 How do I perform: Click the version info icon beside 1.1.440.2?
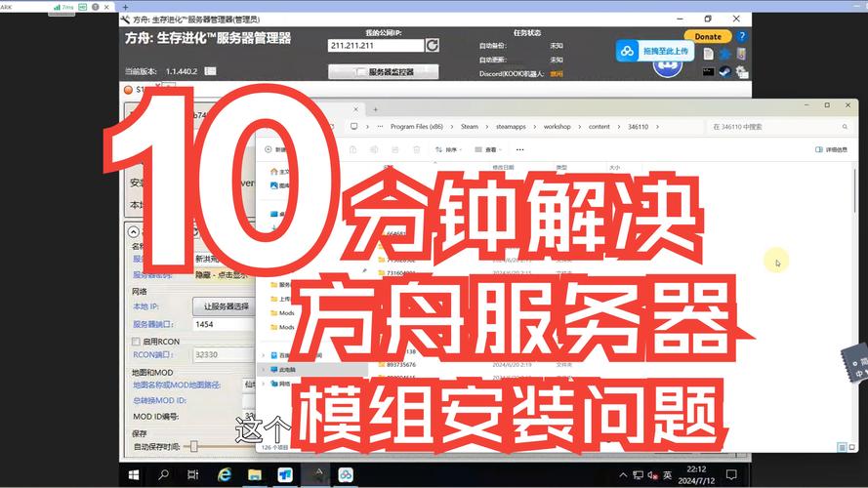210,71
